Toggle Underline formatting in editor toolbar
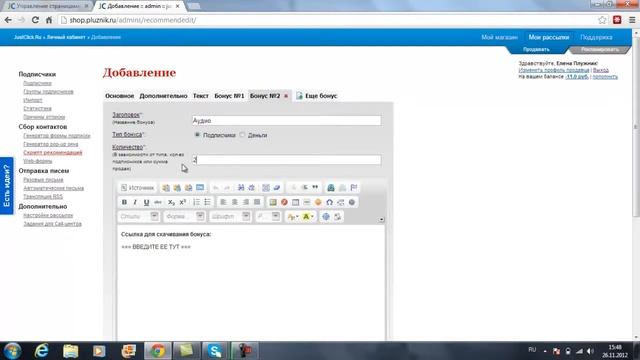 [146, 202]
